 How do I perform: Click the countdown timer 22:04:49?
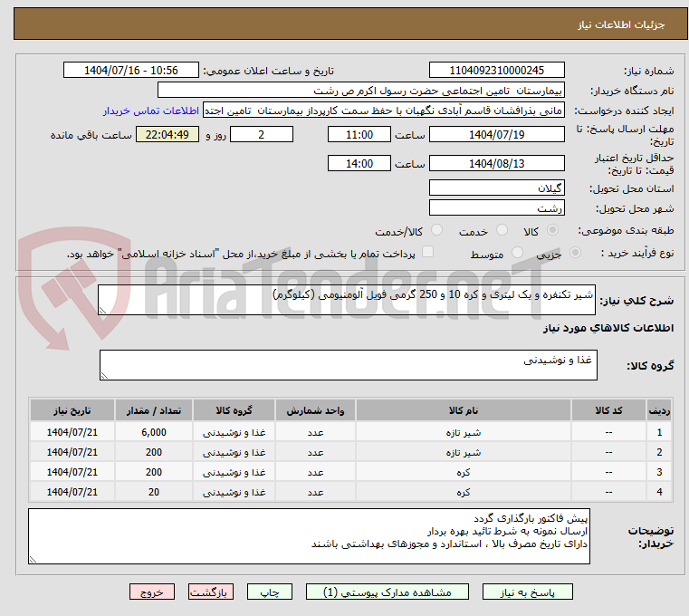167,134
